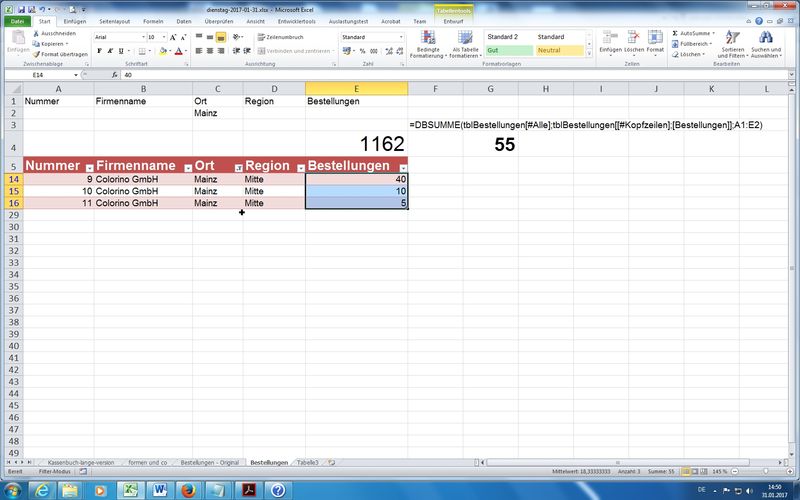Open Bedingte Formatierung menu

[x=428, y=44]
